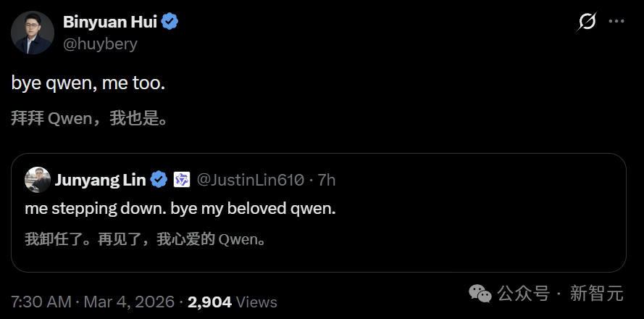Screen dimensions: 644x319
Task: Click Junyang Lin's small avatar in quote
Action: (37, 180)
